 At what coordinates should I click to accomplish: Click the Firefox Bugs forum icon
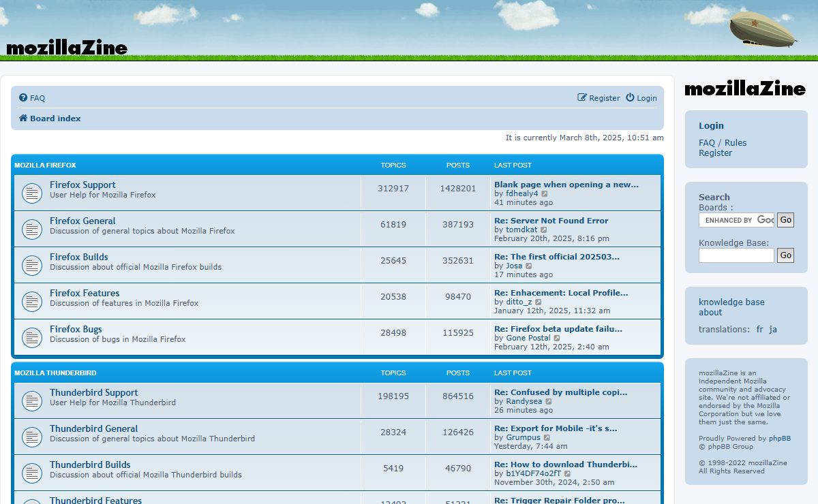click(32, 338)
